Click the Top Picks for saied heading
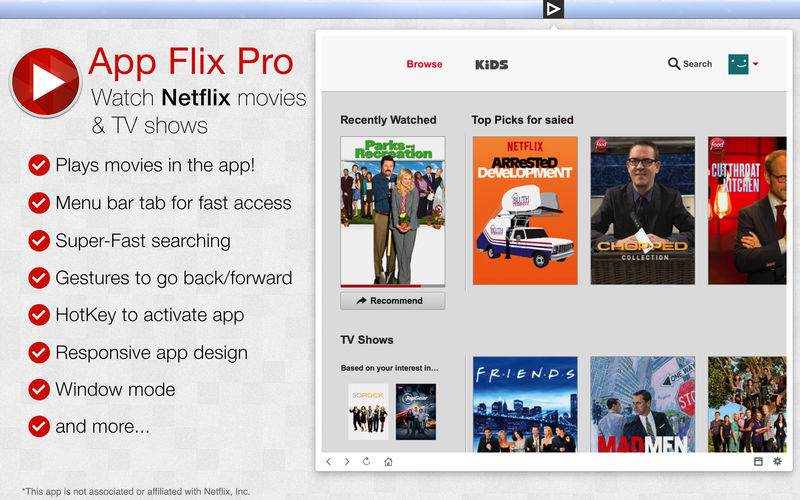This screenshot has height=500, width=800. point(522,120)
